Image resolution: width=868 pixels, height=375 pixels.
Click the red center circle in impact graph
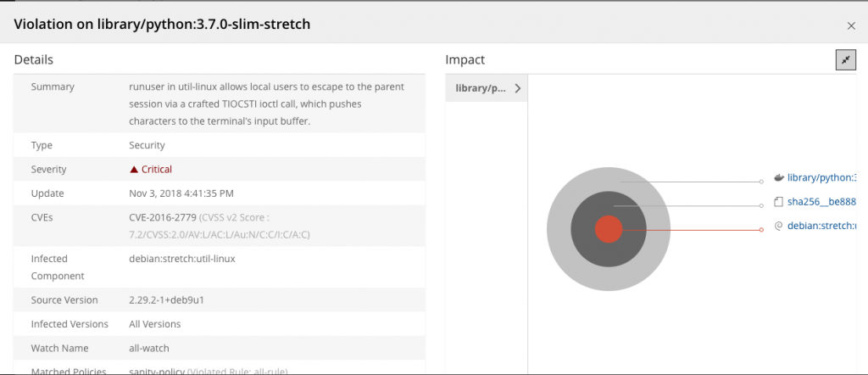point(608,229)
